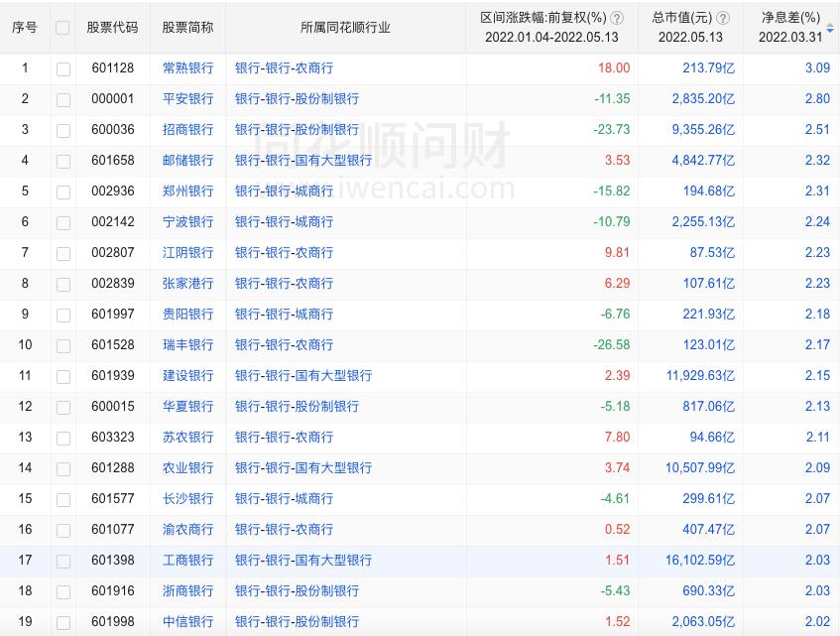Open the 平安银行 stock link

pyautogui.click(x=187, y=99)
